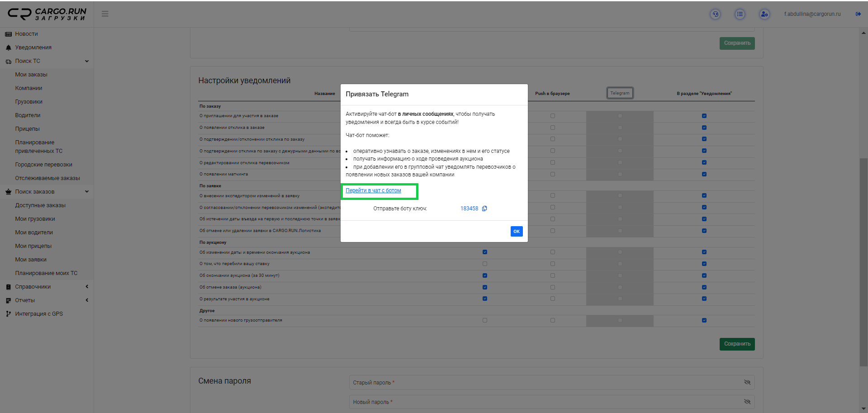Viewport: 868px width, 413px height.
Task: Open Доступные заказы
Action: pyautogui.click(x=40, y=205)
